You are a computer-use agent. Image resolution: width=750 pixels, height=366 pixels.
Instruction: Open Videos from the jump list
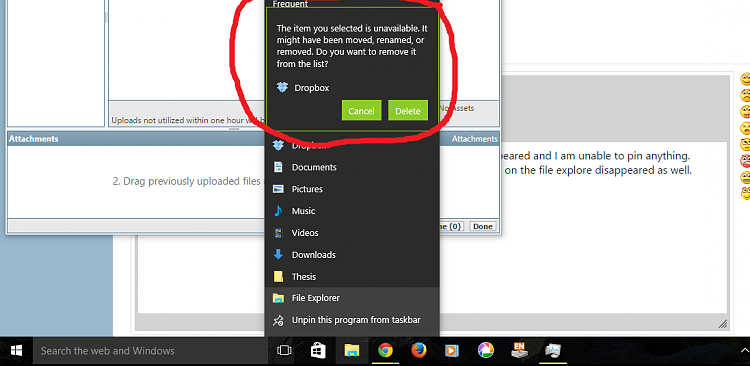(352, 233)
